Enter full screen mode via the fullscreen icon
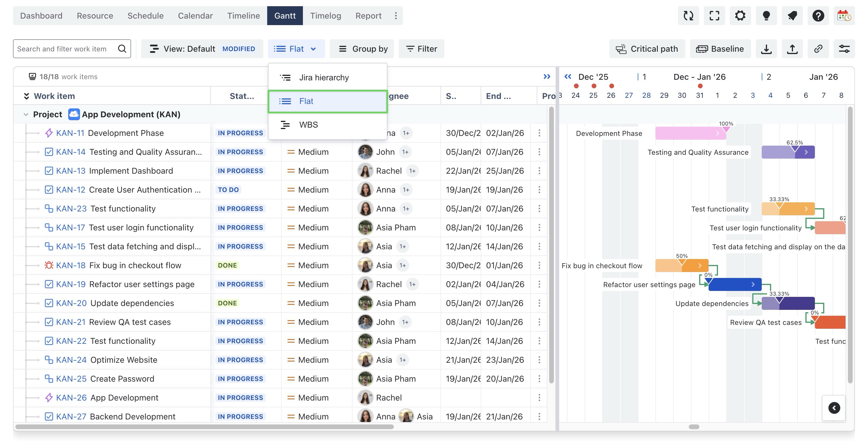The height and width of the screenshot is (441, 868). coord(715,16)
